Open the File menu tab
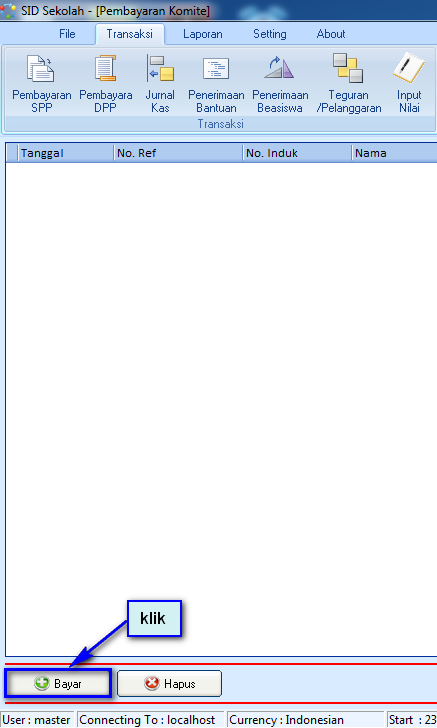The height and width of the screenshot is (728, 437). coord(67,34)
